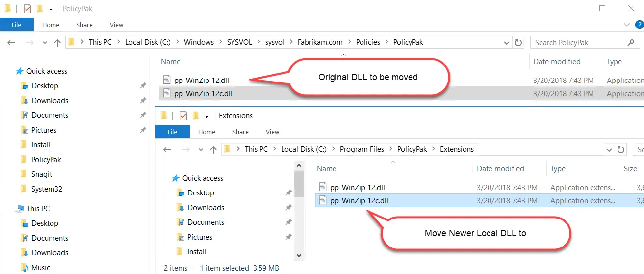644x274 pixels.
Task: Click PolicyPak folder icon in address bar
Action: [x=71, y=42]
